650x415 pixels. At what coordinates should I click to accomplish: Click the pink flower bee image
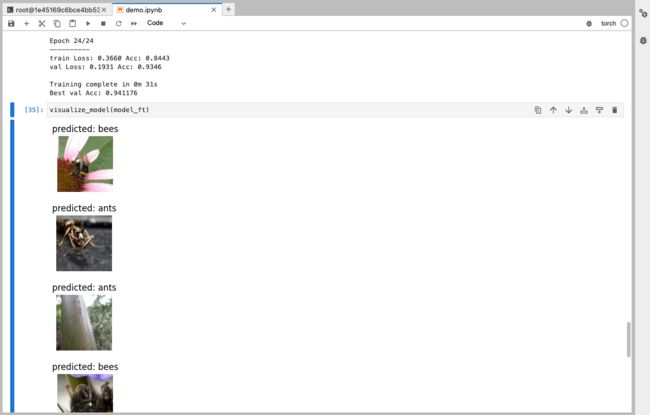click(85, 164)
